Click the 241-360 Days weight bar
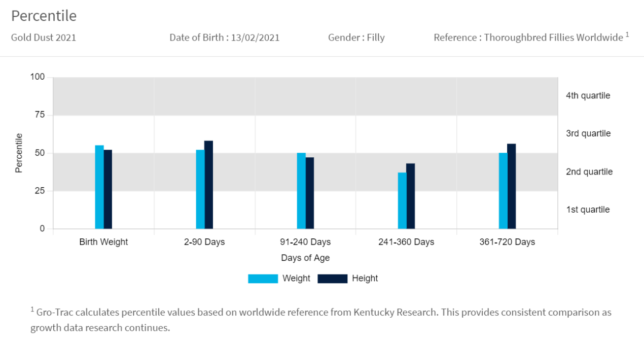644x344 pixels. (402, 201)
